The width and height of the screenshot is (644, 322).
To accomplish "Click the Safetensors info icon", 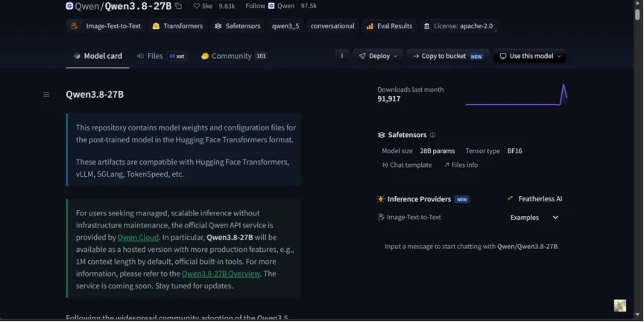I will 432,135.
